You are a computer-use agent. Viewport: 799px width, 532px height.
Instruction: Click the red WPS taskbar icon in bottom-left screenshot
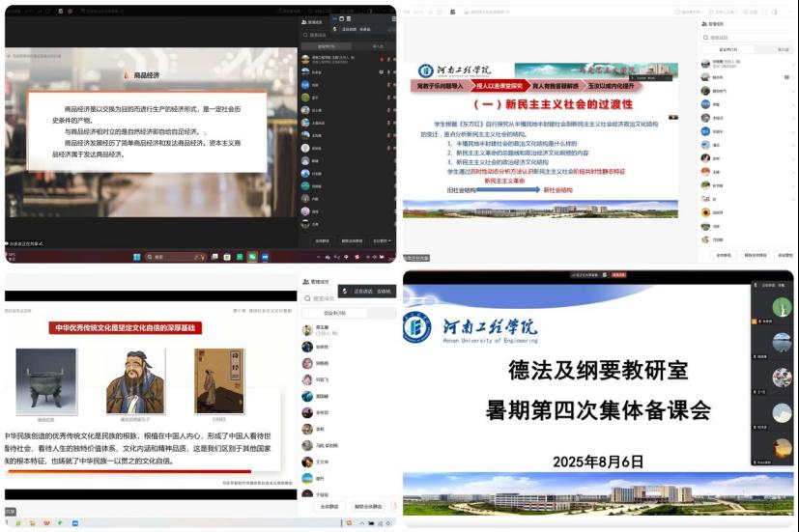[x=46, y=523]
